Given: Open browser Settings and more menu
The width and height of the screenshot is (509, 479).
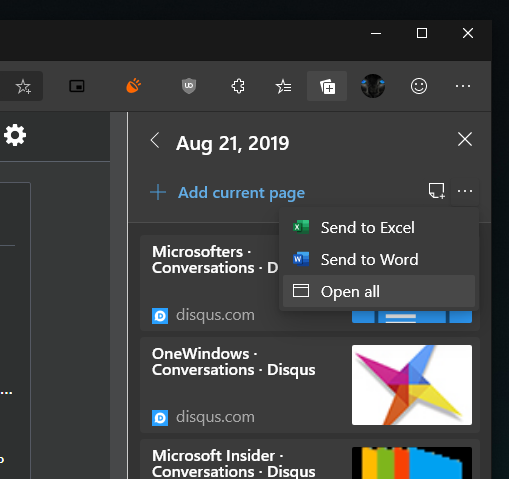Looking at the screenshot, I should (x=463, y=86).
